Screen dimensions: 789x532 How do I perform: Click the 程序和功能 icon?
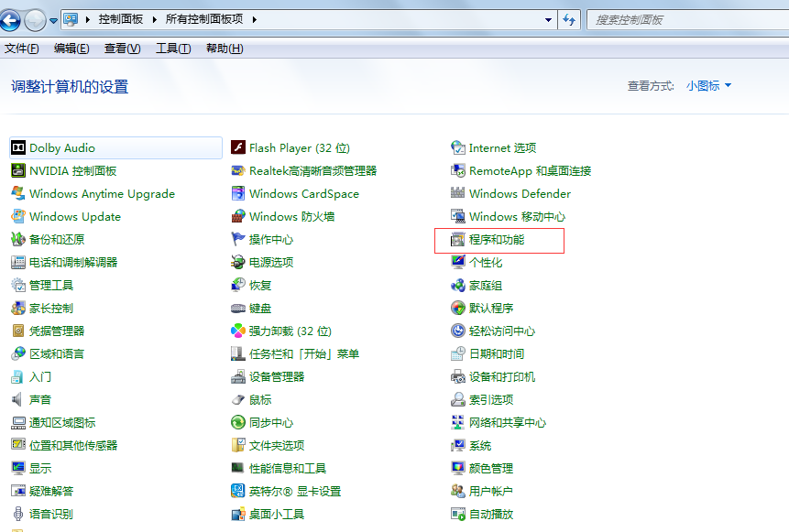(x=458, y=240)
